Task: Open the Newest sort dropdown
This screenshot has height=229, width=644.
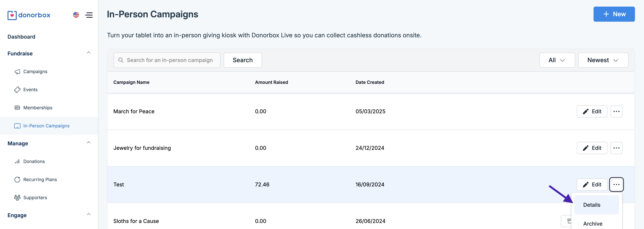Action: click(x=603, y=60)
